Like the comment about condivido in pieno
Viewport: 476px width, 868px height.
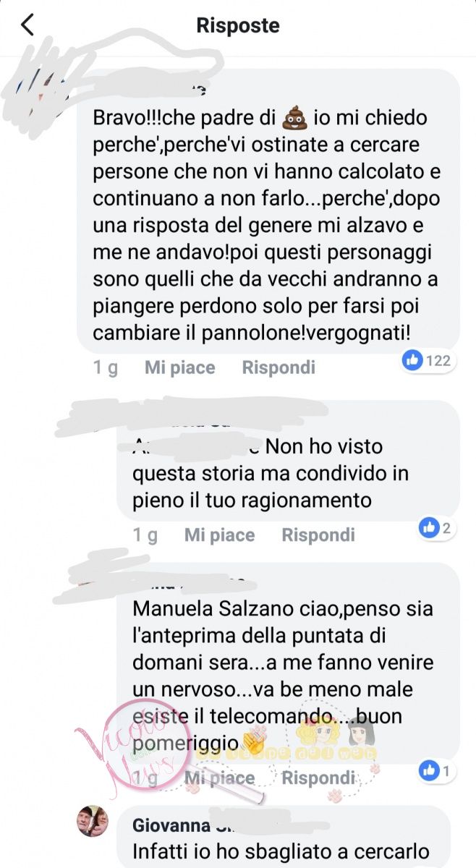pyautogui.click(x=219, y=535)
